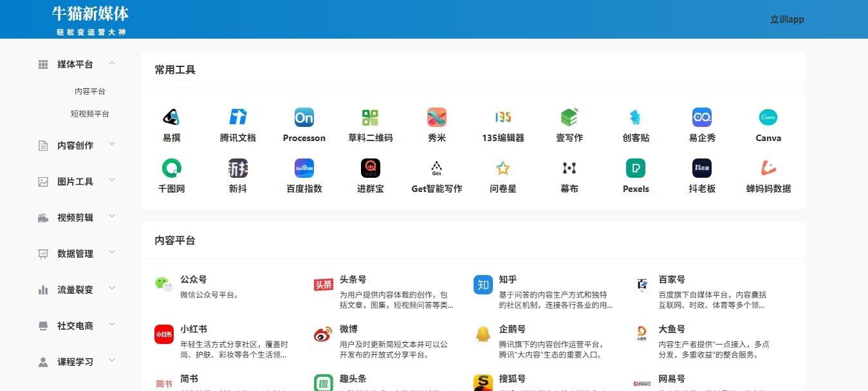Expand the 课程学习 chevron
868x391 pixels.
pos(112,361)
